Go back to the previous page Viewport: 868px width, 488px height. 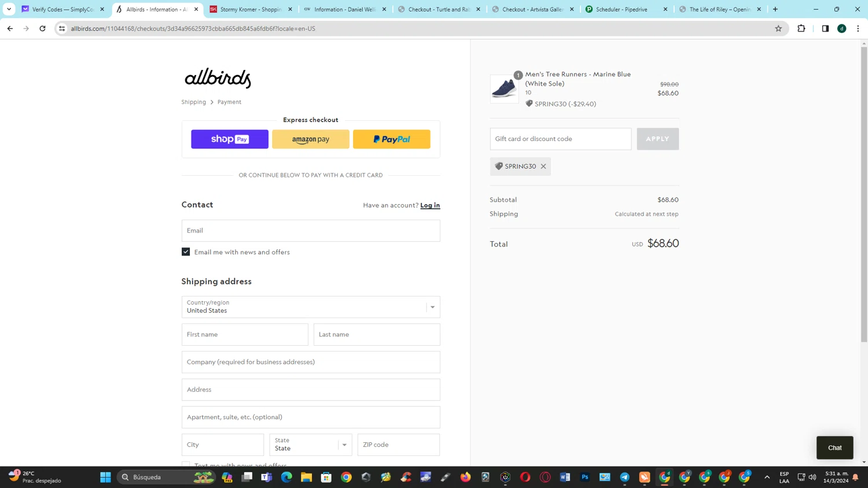tap(10, 28)
